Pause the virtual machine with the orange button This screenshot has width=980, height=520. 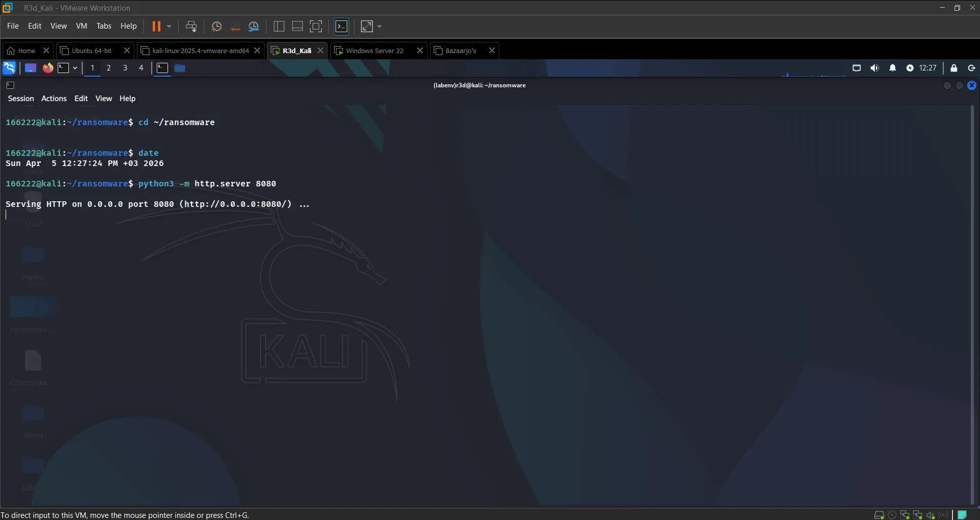(156, 26)
